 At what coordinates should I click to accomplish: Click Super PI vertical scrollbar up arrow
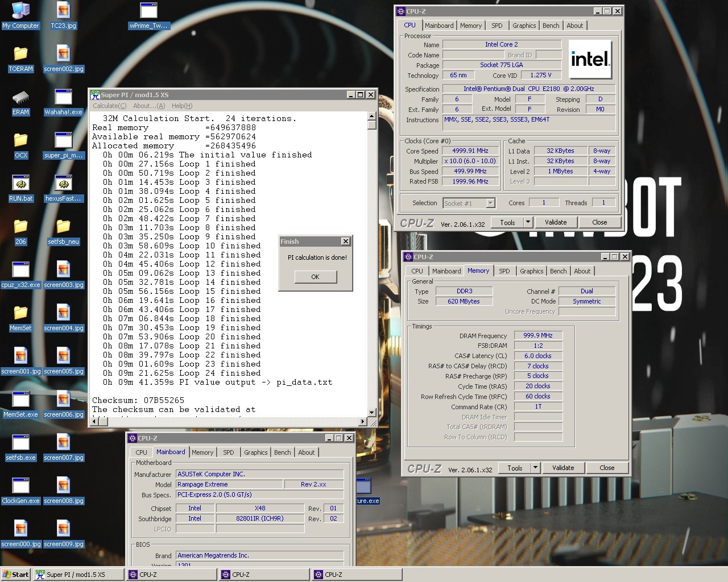pyautogui.click(x=372, y=116)
